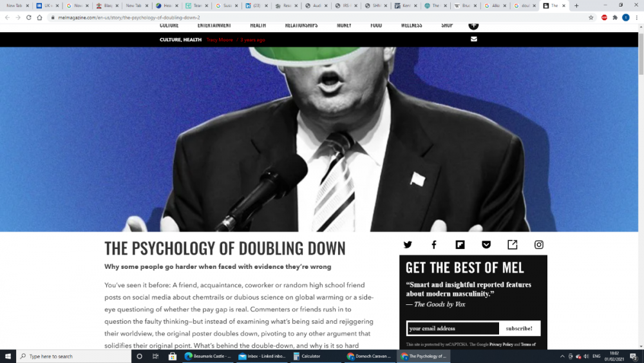This screenshot has height=363, width=644.
Task: Open author Tracy Moore's link
Action: (x=220, y=39)
